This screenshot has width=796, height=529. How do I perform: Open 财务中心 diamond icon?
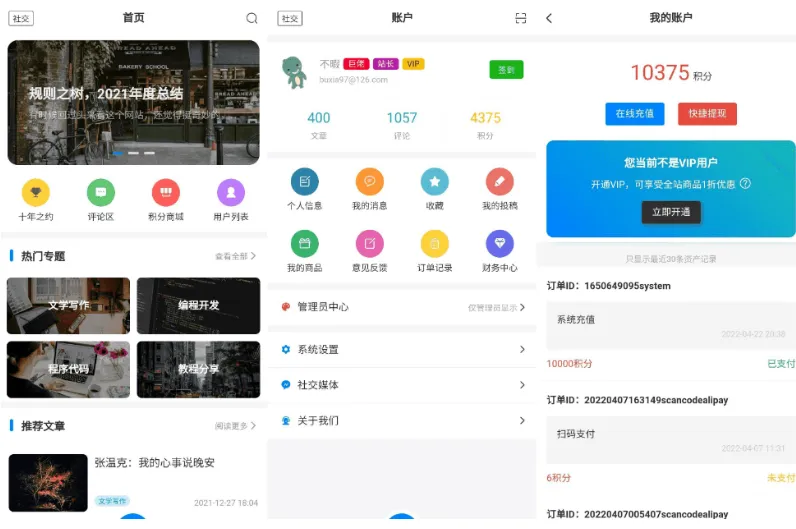coord(499,243)
